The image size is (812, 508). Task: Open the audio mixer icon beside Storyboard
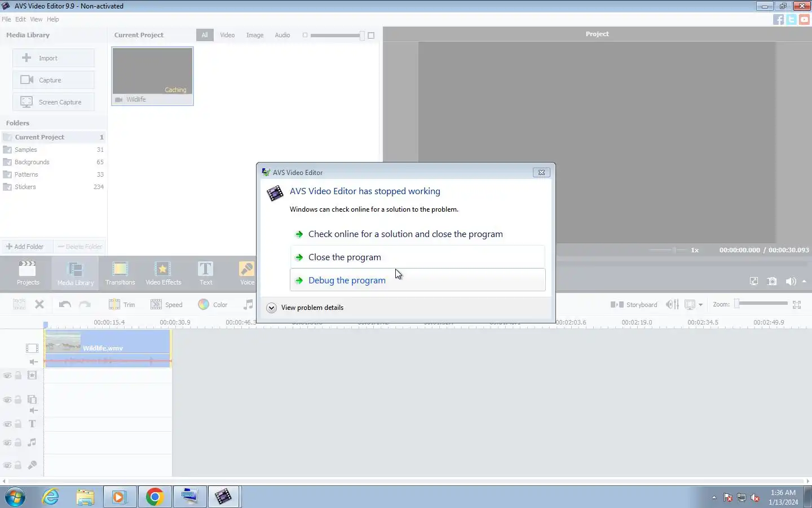click(672, 304)
